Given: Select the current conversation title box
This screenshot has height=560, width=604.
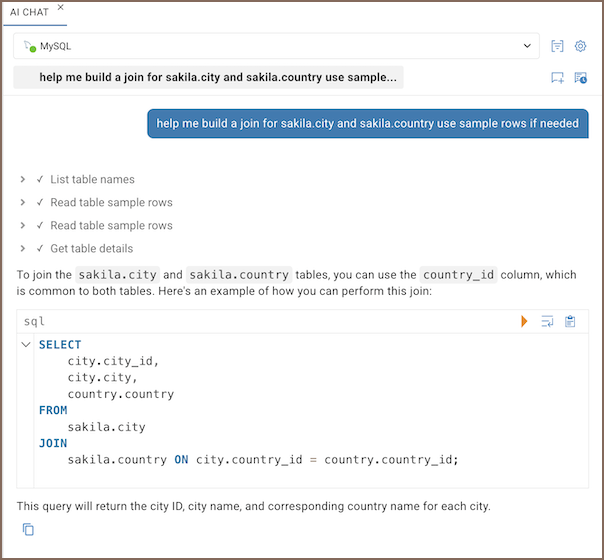Looking at the screenshot, I should [208, 77].
